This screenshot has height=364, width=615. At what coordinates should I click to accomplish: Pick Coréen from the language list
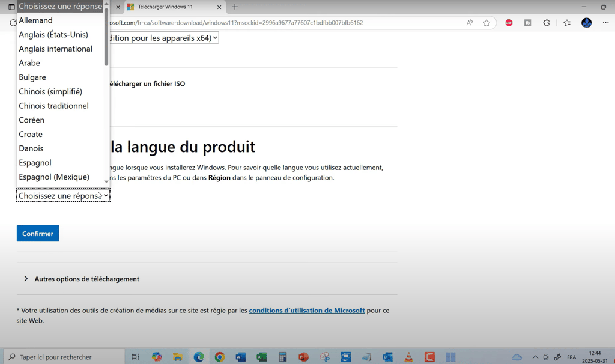click(x=60, y=120)
